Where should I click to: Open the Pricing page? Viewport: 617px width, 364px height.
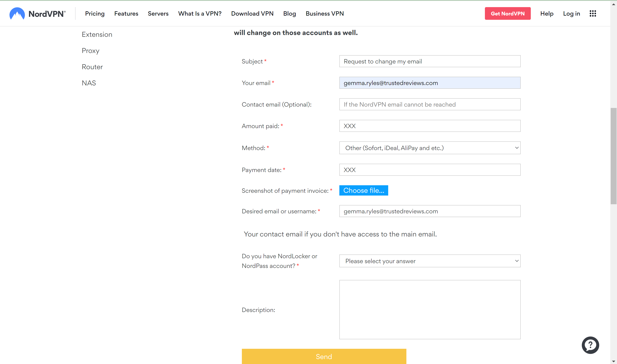95,13
